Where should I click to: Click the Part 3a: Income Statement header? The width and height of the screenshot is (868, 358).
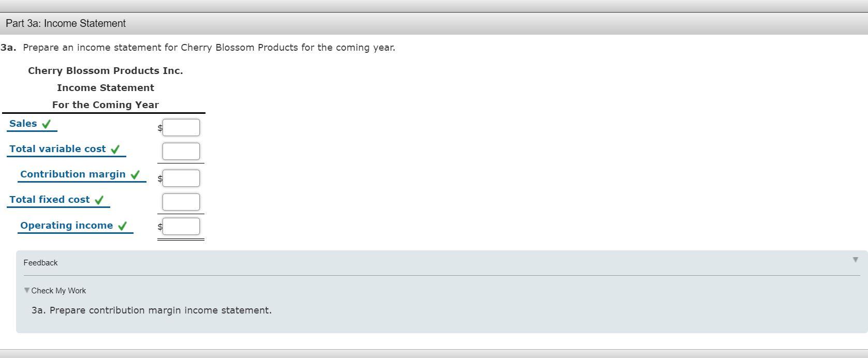pos(65,23)
